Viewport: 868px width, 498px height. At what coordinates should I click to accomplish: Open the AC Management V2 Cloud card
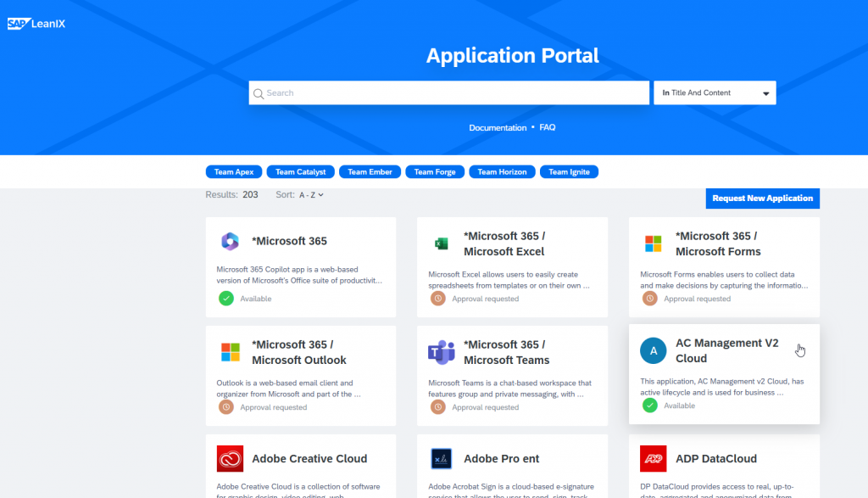pos(726,350)
